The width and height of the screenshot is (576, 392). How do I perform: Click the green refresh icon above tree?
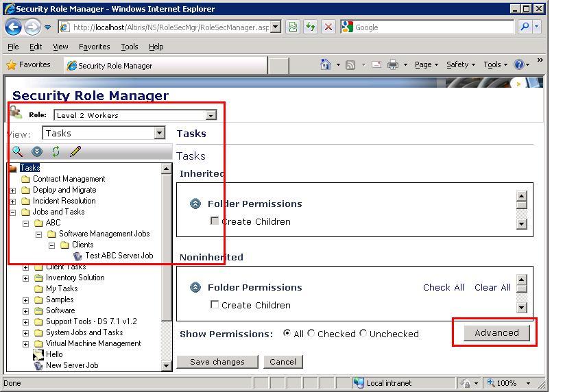tap(56, 151)
